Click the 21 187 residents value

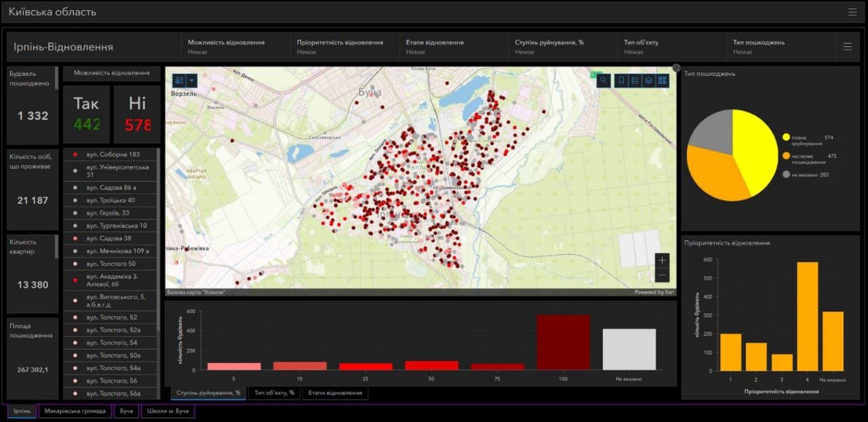click(33, 201)
